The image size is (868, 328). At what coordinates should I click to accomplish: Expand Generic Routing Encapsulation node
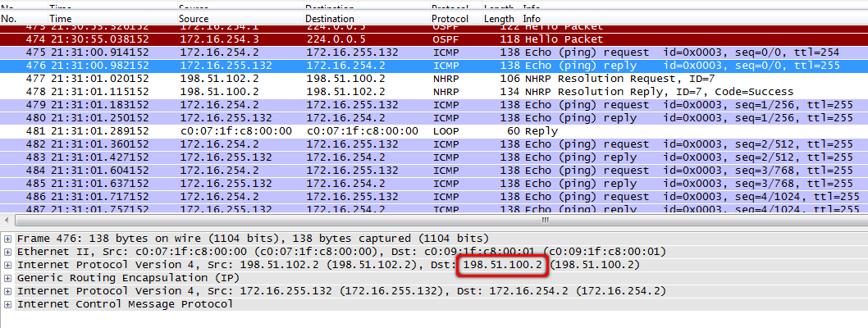[x=7, y=278]
